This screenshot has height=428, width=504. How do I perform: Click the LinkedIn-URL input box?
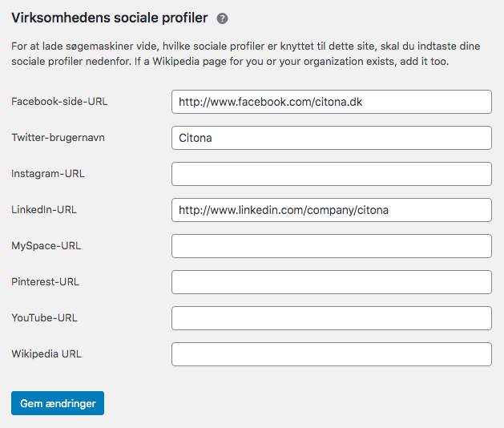[x=331, y=210]
